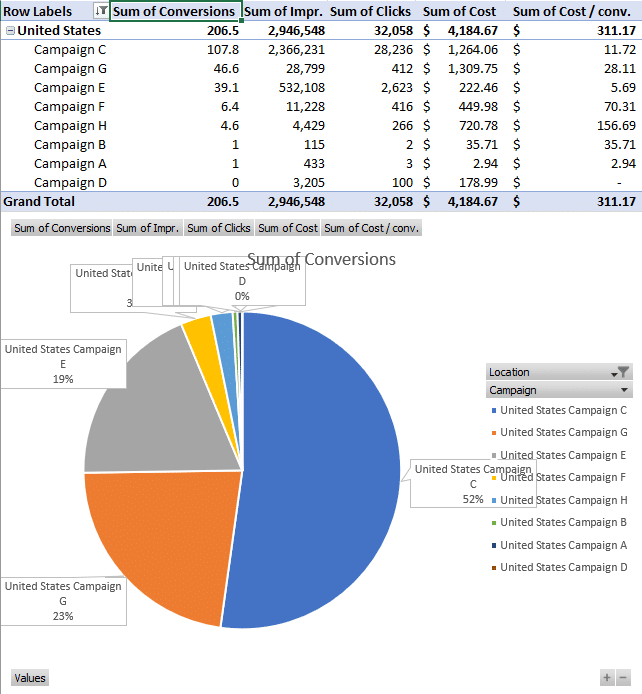Collapse the United States row group
The height and width of the screenshot is (694, 642).
[10, 31]
